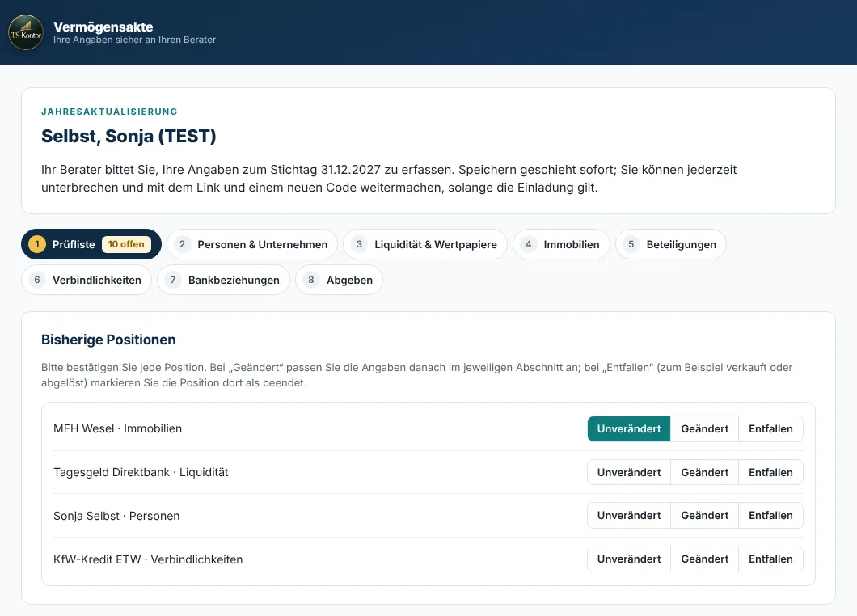Switch to the Immobilien step
Screen dimensions: 857x616
561,244
